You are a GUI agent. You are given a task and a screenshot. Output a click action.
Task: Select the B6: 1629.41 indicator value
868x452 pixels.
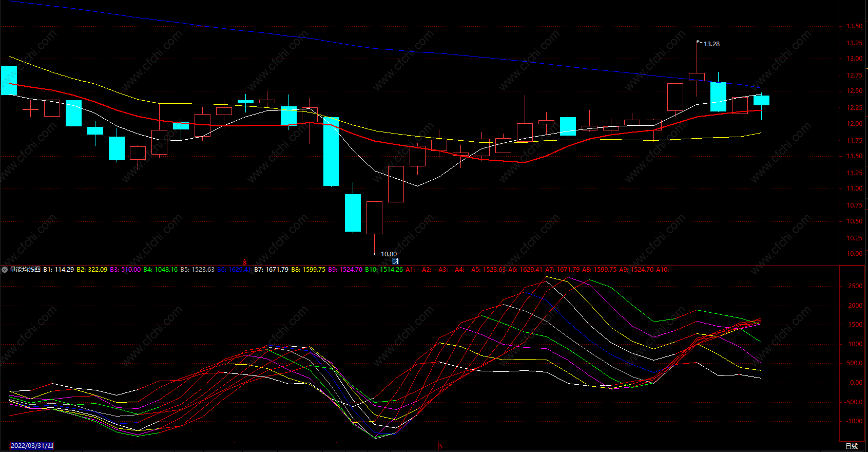click(x=235, y=270)
